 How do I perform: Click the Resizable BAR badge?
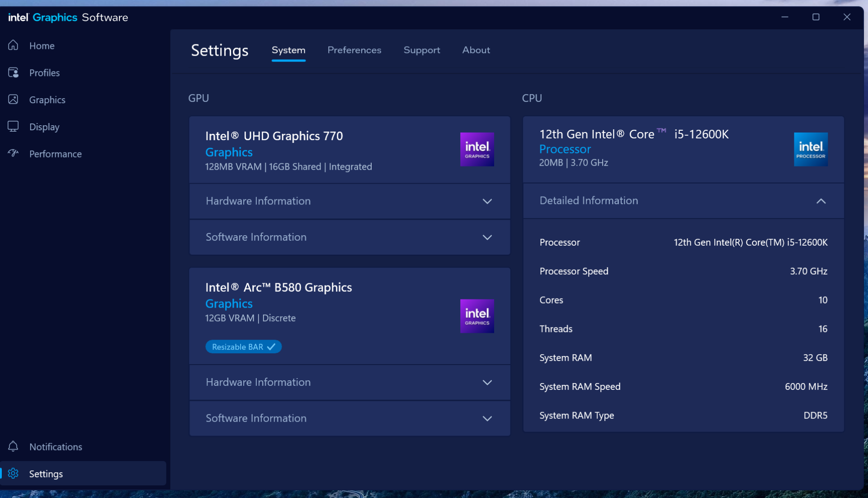point(243,346)
